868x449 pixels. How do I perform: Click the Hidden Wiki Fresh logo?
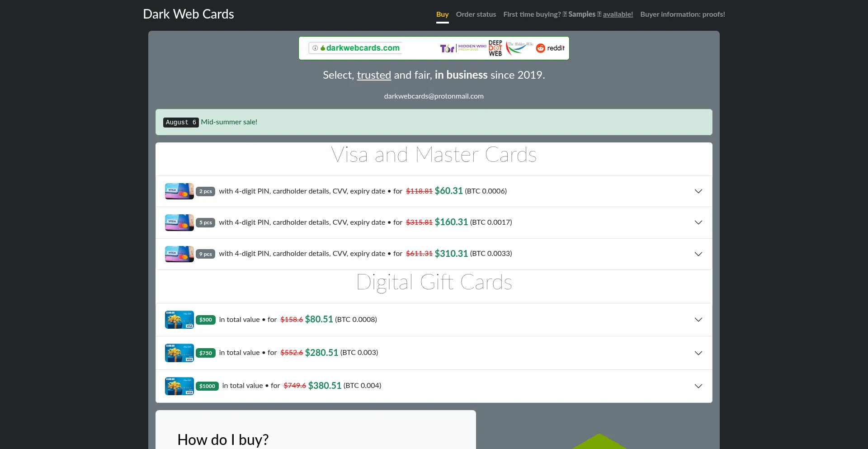coord(472,47)
